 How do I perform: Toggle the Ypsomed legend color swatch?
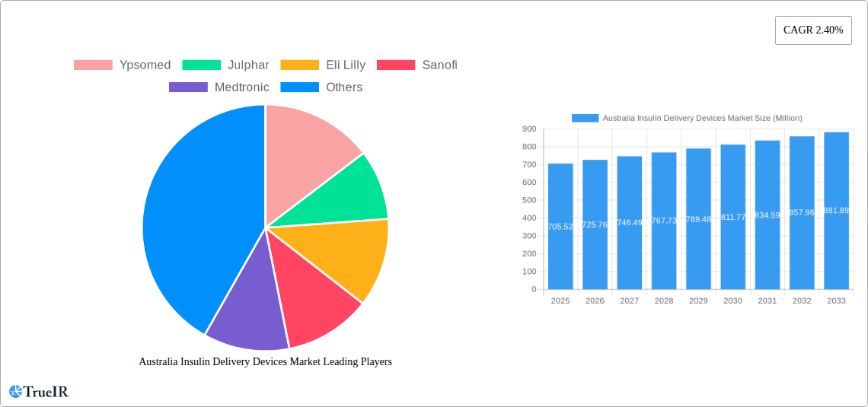tap(93, 65)
